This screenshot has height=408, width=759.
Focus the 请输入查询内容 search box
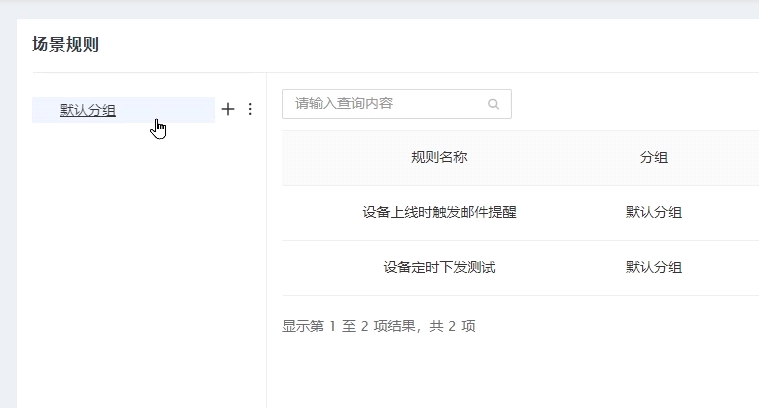coord(385,104)
